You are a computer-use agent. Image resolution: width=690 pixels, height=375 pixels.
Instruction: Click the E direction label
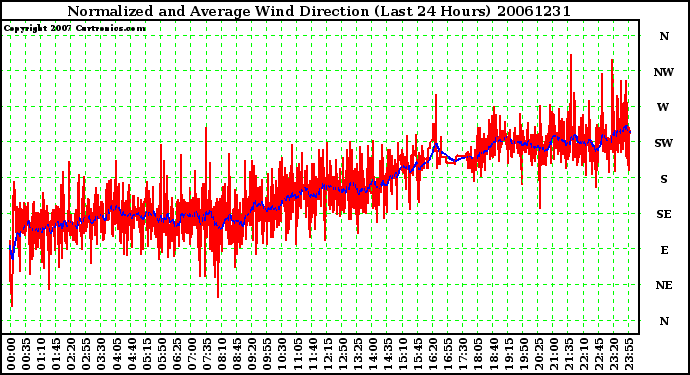[664, 250]
